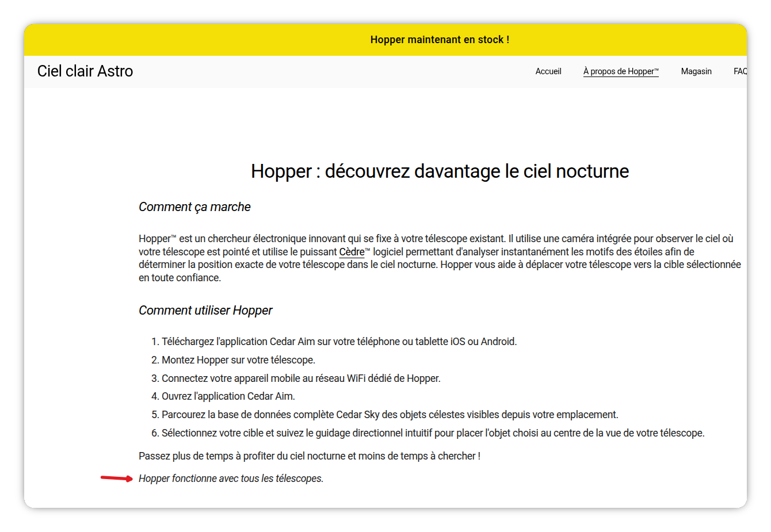
Task: Click the 'Comment utiliser Hopper' subheading
Action: 205,311
